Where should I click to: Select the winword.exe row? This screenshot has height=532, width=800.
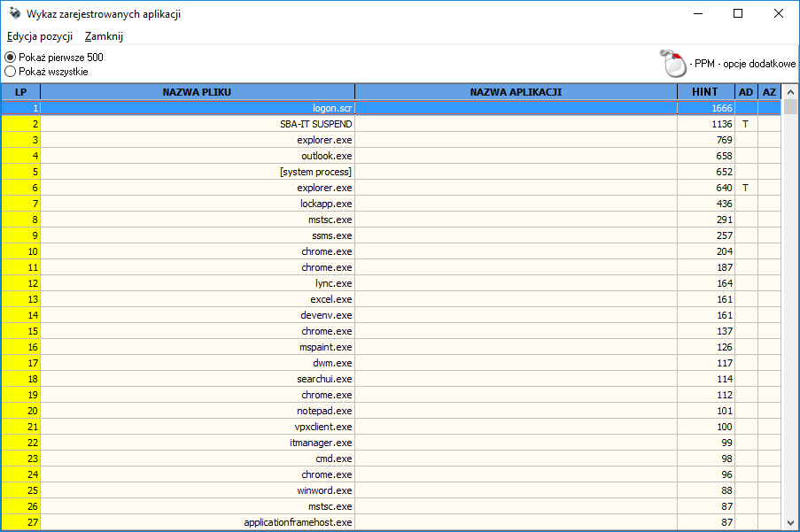pyautogui.click(x=392, y=490)
